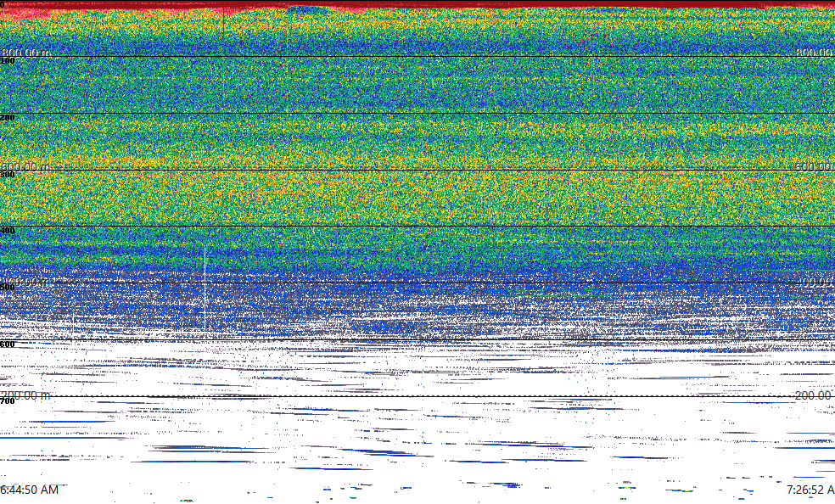Select the white vertical marker line in echogram
This screenshot has width=835, height=504.
pyautogui.click(x=205, y=293)
